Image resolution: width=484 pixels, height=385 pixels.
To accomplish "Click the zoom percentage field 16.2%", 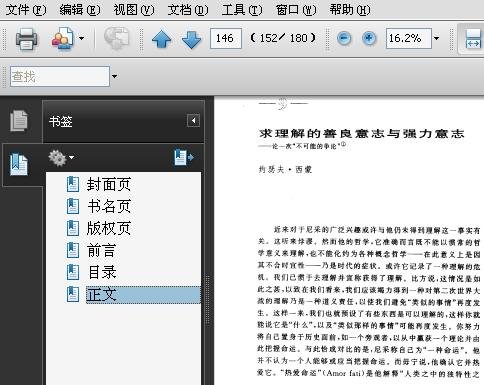I will 409,38.
